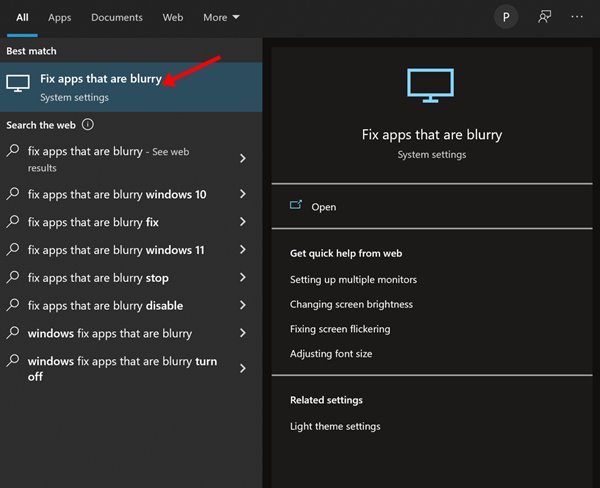The width and height of the screenshot is (600, 488).
Task: Open the feedback person icon
Action: pos(544,17)
